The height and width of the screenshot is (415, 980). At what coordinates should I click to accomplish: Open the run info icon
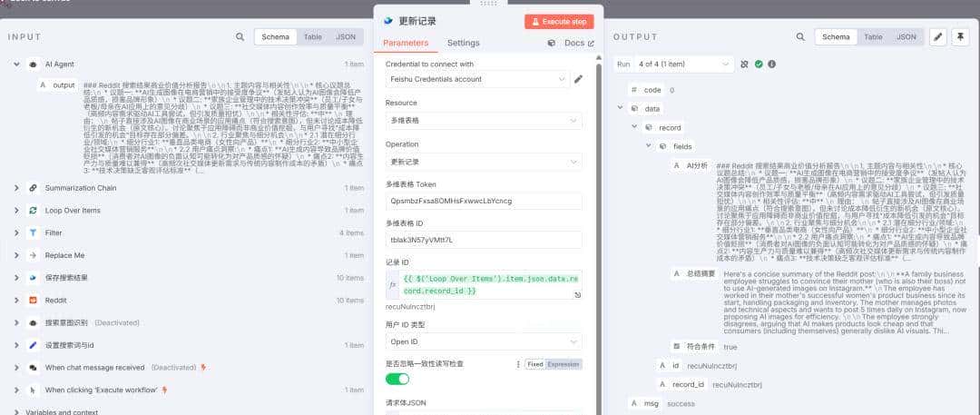point(772,64)
